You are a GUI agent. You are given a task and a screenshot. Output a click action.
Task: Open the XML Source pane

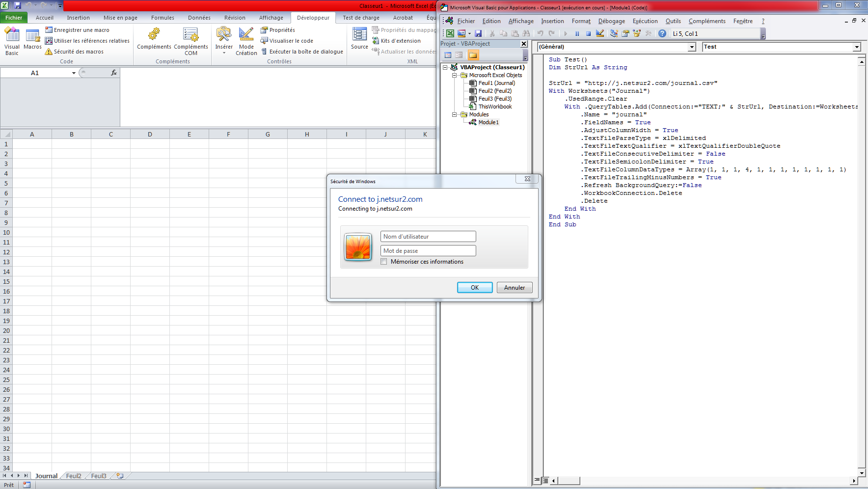pyautogui.click(x=359, y=39)
